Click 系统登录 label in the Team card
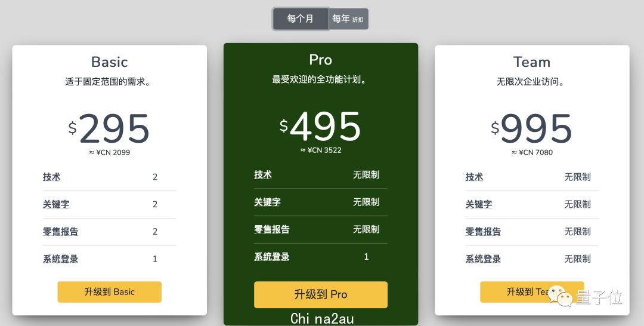Image resolution: width=644 pixels, height=326 pixels. click(x=483, y=259)
